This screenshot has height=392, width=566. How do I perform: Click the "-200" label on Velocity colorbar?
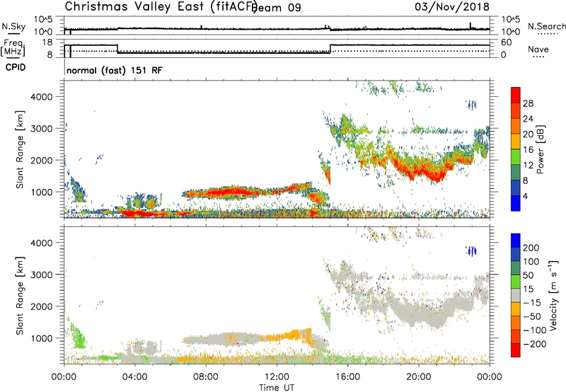click(x=535, y=344)
